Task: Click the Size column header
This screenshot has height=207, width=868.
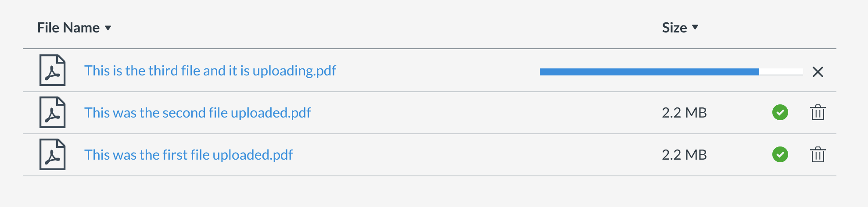Action: (674, 28)
